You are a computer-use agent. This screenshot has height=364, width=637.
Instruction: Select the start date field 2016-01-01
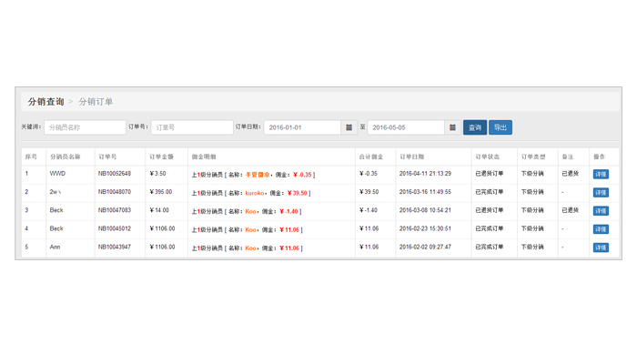pyautogui.click(x=302, y=127)
